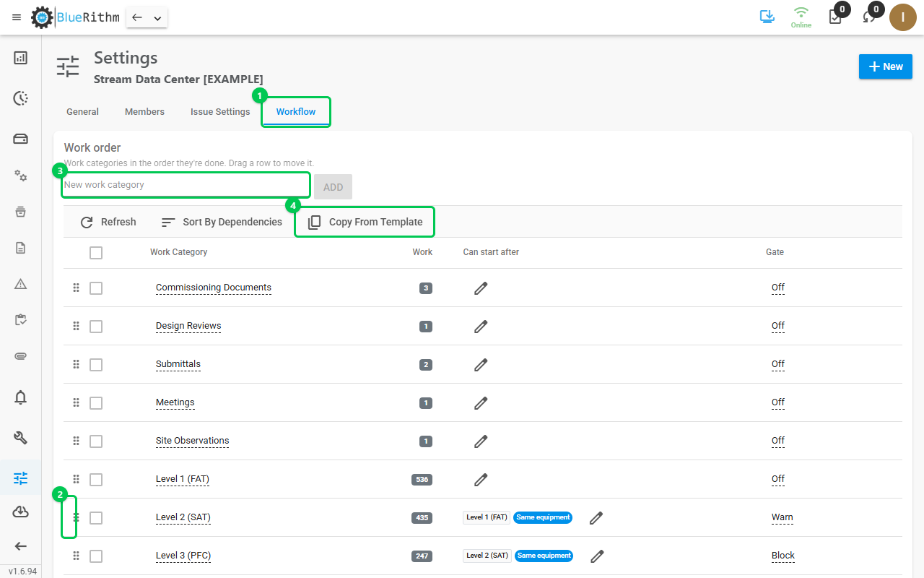Click the back arrow in the top bar
The image size is (924, 578).
[137, 17]
